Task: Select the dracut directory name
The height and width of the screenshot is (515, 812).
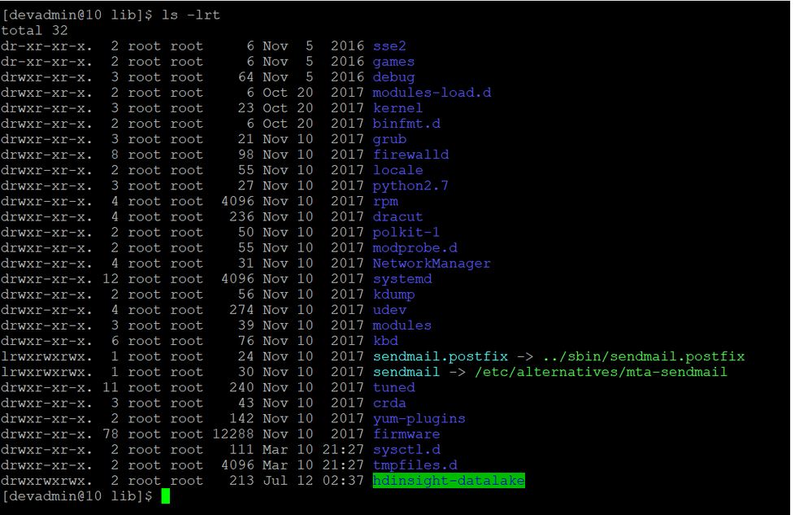Action: [x=397, y=216]
